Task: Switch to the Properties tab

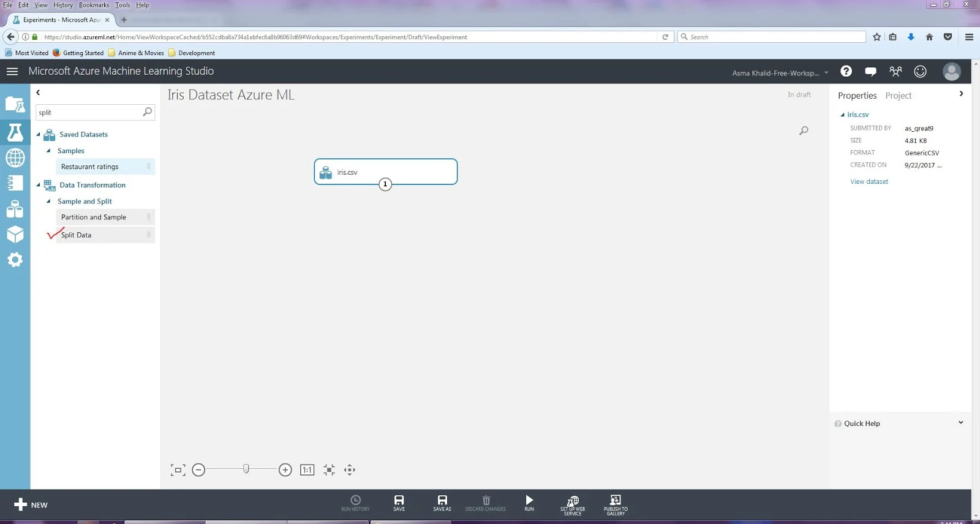Action: pos(857,96)
